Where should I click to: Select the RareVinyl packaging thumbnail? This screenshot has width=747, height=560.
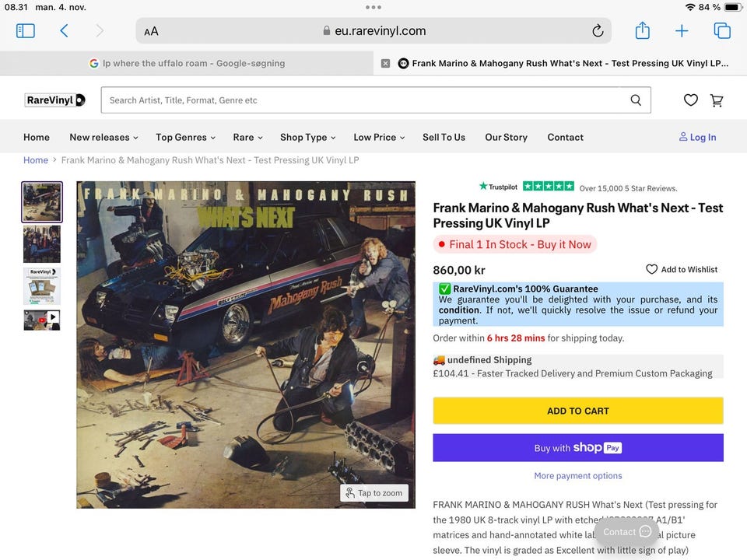(42, 285)
